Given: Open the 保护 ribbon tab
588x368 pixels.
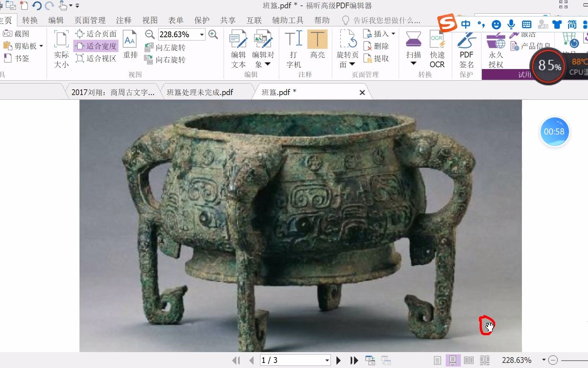Looking at the screenshot, I should point(202,20).
